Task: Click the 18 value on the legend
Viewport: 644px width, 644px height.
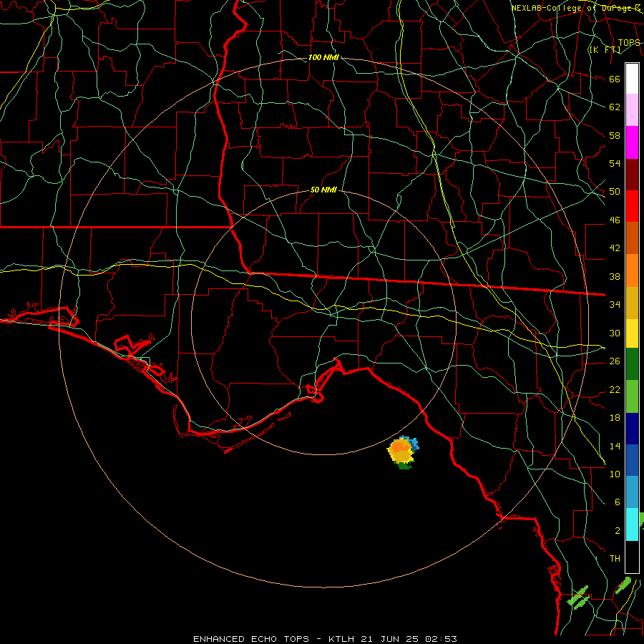Action: (x=615, y=418)
